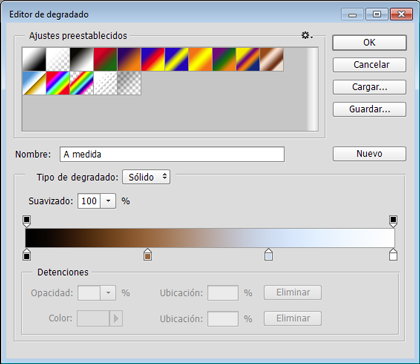Click the Cargar... button
The image size is (420, 364).
pos(369,87)
